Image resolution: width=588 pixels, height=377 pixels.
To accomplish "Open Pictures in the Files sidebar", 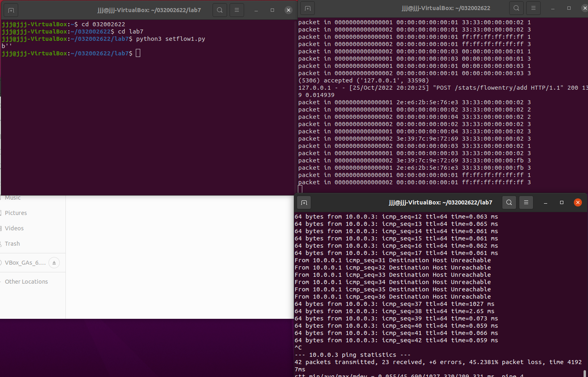I will pyautogui.click(x=16, y=213).
